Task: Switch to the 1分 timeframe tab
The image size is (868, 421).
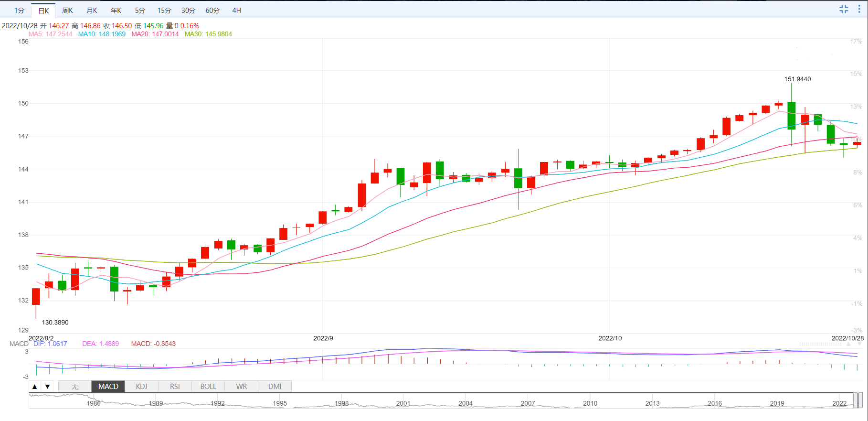Action: pos(19,11)
